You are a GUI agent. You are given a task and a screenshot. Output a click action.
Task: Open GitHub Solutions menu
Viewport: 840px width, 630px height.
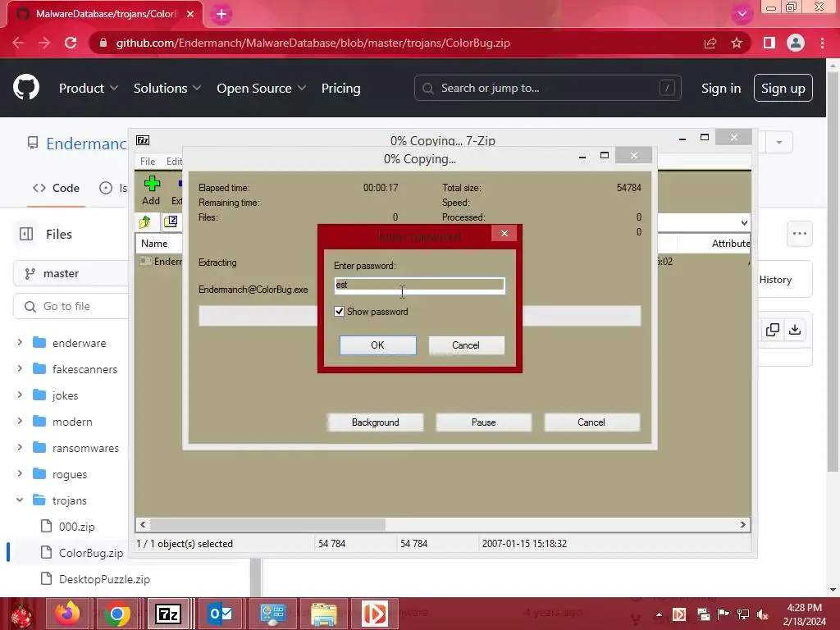[x=167, y=89]
